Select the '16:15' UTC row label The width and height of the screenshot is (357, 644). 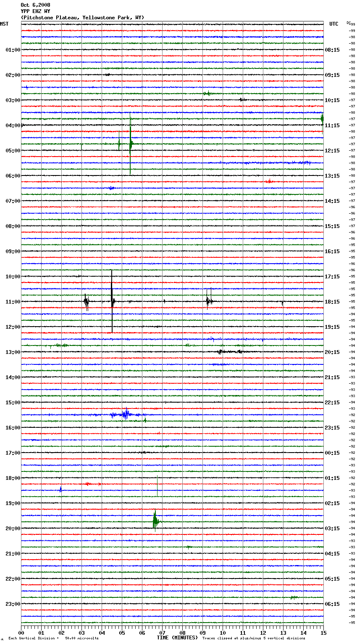[x=332, y=251]
